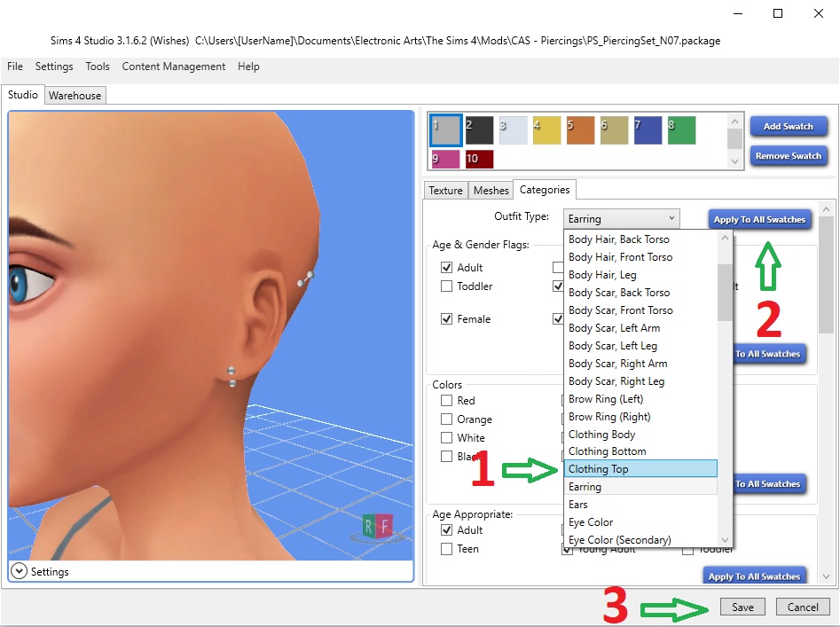Select blue swatch number 7

tap(648, 130)
